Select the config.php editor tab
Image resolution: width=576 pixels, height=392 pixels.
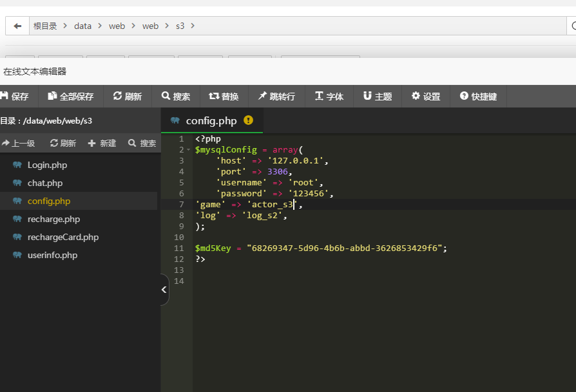(211, 121)
